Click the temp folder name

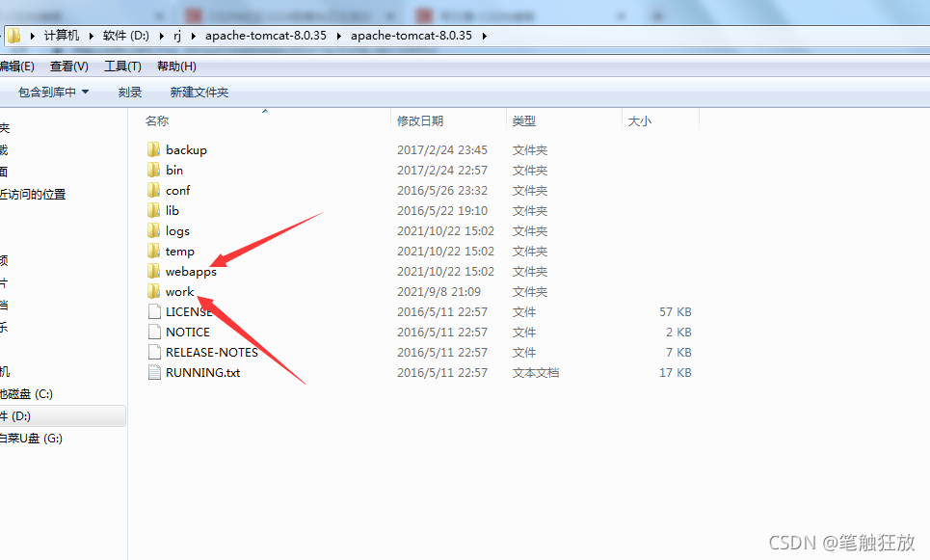(x=179, y=252)
